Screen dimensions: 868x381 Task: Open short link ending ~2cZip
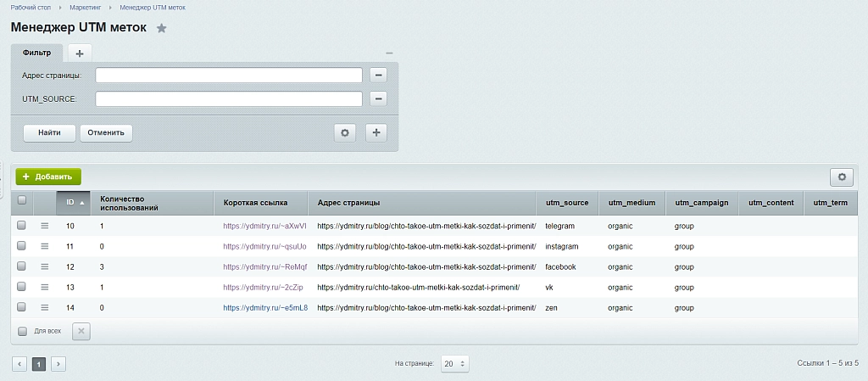coord(263,288)
